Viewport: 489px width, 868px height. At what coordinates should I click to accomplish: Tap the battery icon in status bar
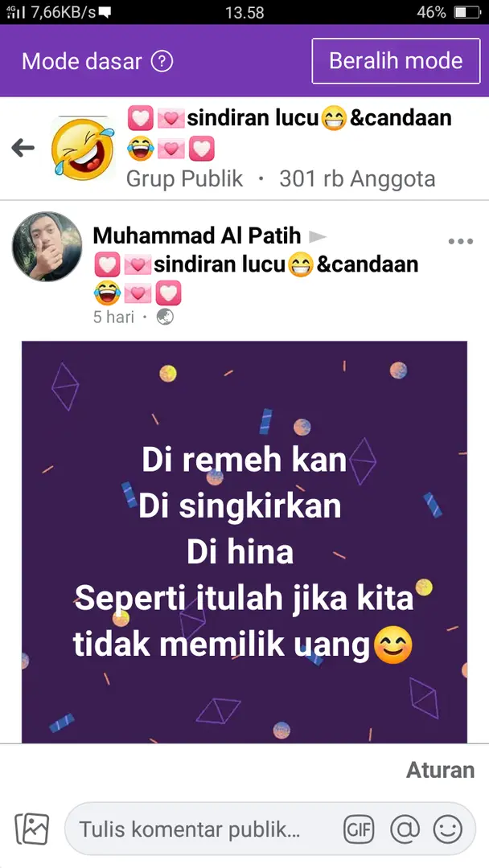pyautogui.click(x=467, y=12)
